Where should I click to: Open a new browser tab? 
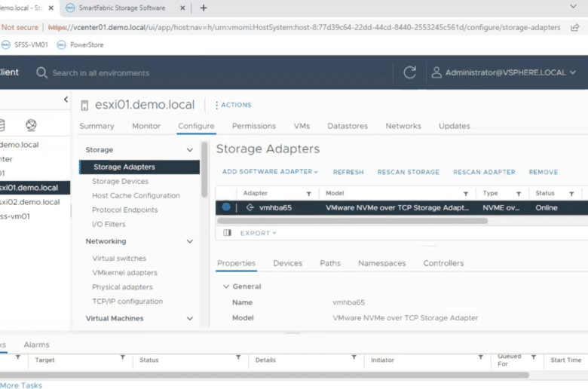click(x=204, y=8)
